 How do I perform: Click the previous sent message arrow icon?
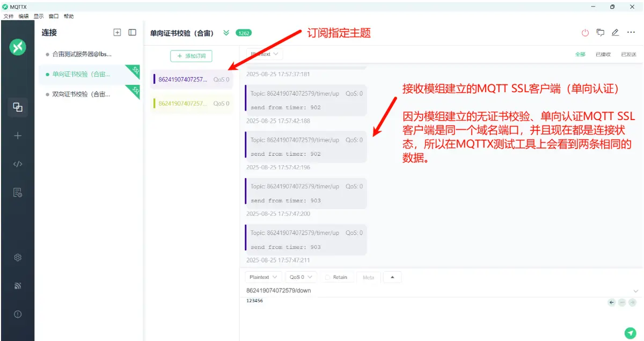coord(611,302)
